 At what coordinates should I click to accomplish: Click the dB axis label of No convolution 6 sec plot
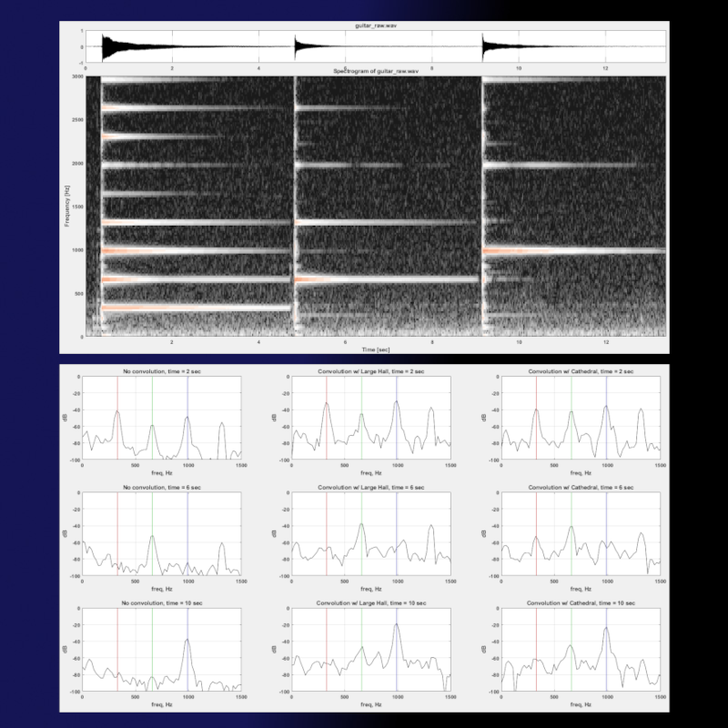(65, 533)
